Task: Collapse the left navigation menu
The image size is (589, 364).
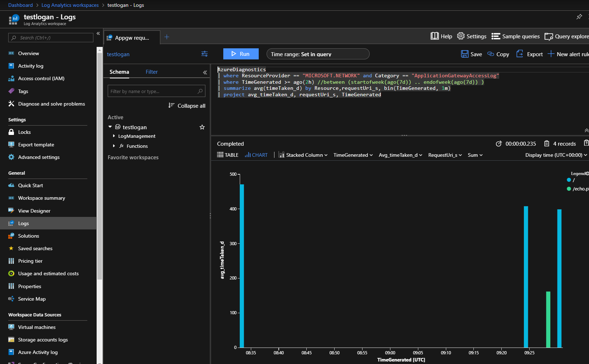Action: (98, 33)
